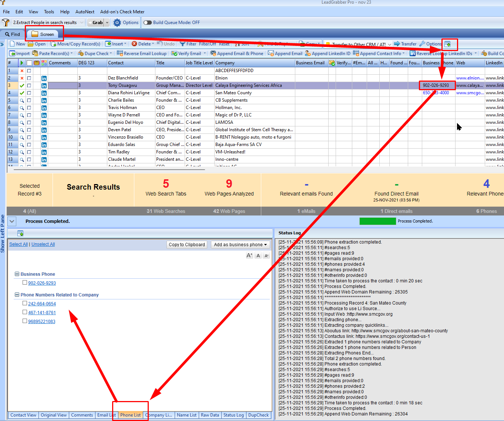Collapse the Business Phone group
The height and width of the screenshot is (421, 504).
point(17,274)
